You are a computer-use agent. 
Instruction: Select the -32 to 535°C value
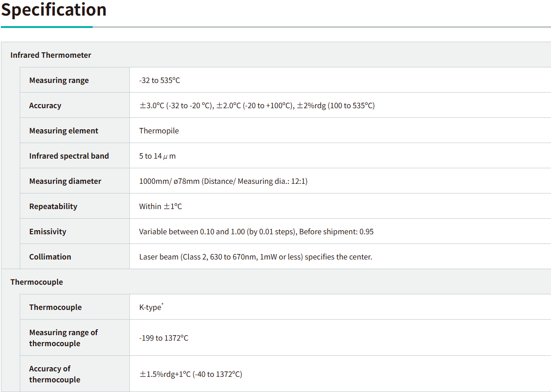(x=160, y=80)
